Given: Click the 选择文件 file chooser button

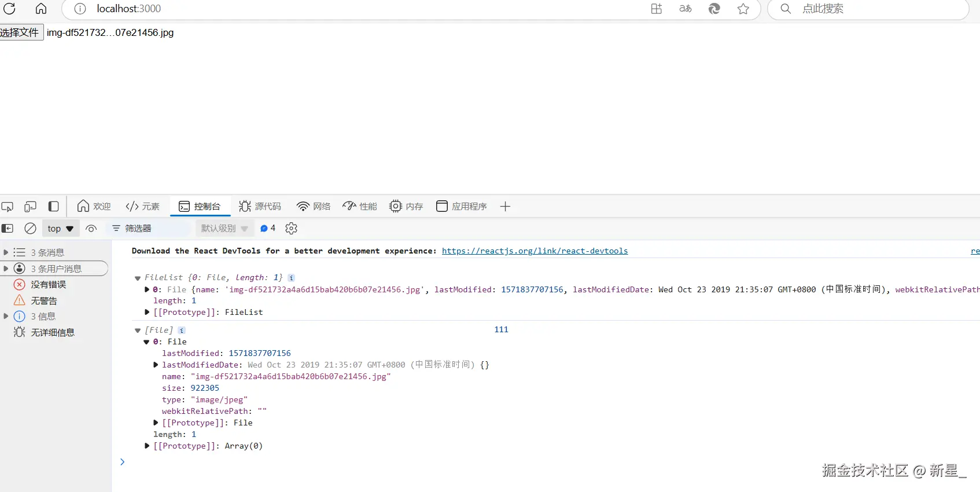Looking at the screenshot, I should pos(21,32).
